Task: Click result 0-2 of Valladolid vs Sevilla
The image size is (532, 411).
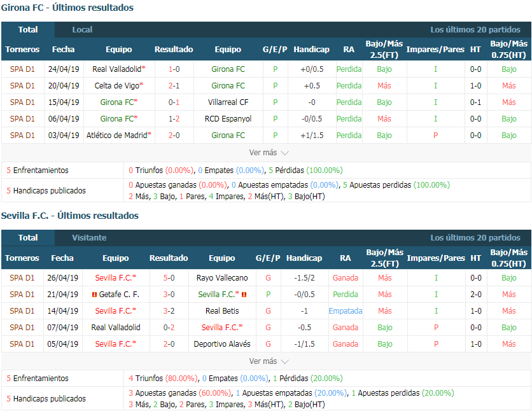Action: (x=169, y=328)
